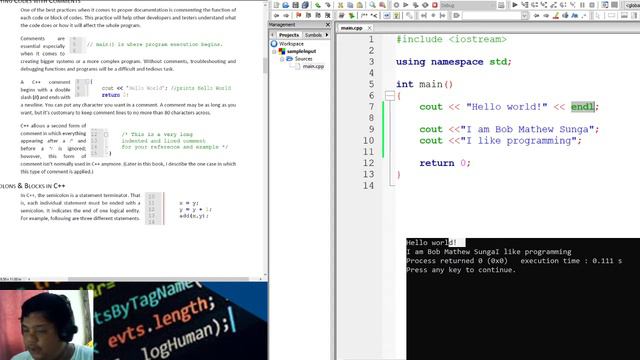Stop debugger square icon
The width and height of the screenshot is (640, 360).
pyautogui.click(x=592, y=5)
